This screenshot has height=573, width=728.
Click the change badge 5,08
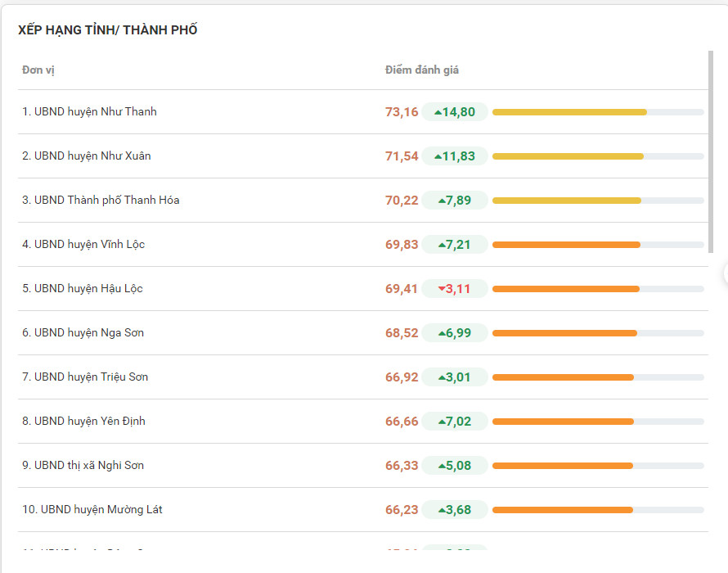pyautogui.click(x=455, y=466)
